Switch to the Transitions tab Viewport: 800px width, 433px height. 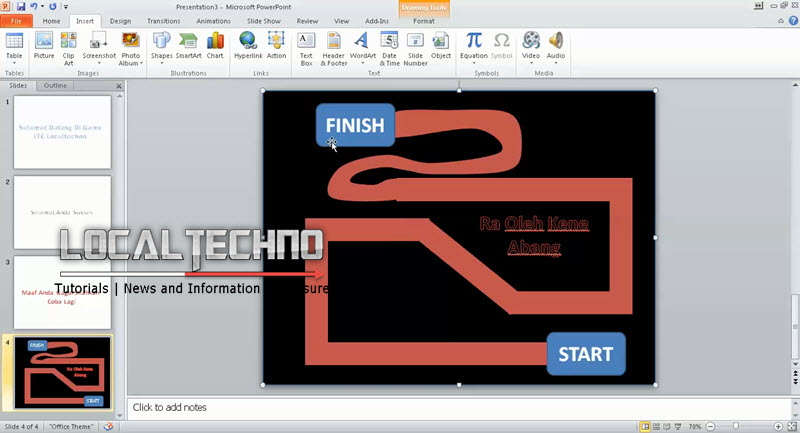[x=163, y=21]
